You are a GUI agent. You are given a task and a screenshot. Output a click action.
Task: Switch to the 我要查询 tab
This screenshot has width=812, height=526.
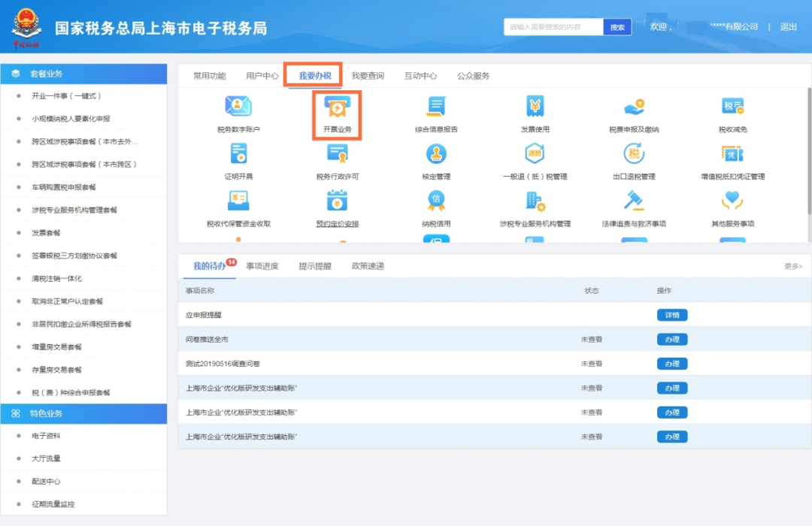tap(368, 76)
